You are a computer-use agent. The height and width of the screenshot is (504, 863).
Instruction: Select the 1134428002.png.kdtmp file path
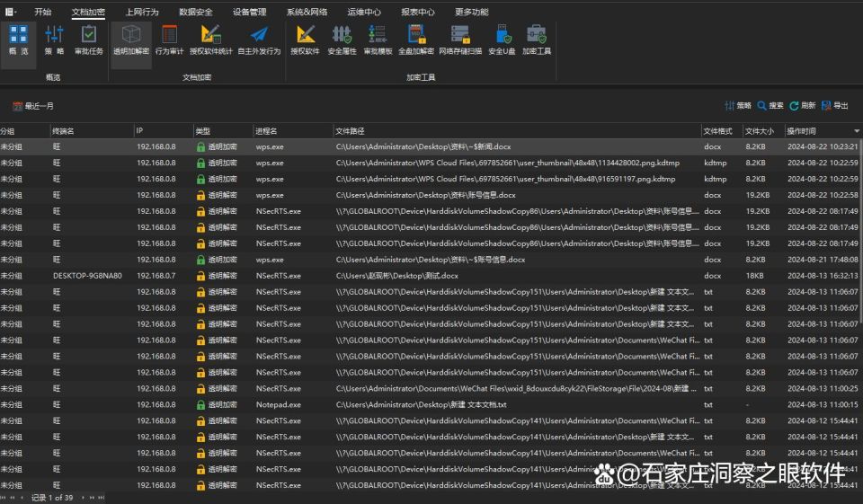[x=507, y=163]
